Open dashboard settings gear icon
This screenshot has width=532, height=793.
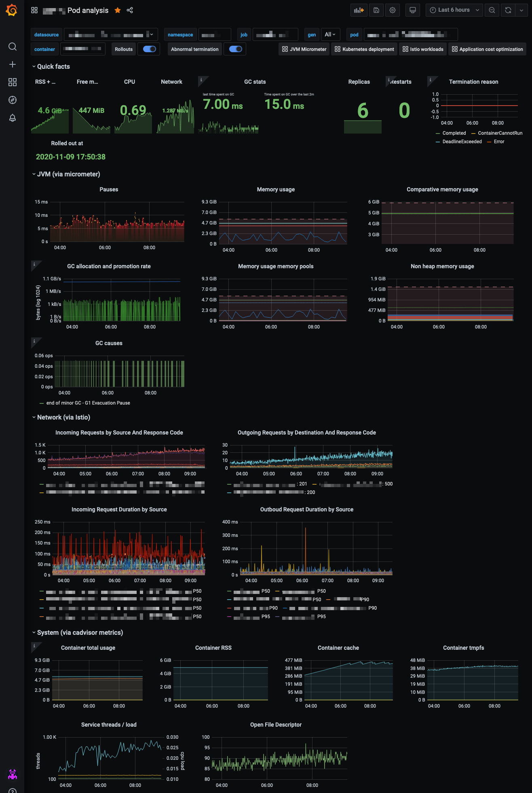tap(393, 10)
